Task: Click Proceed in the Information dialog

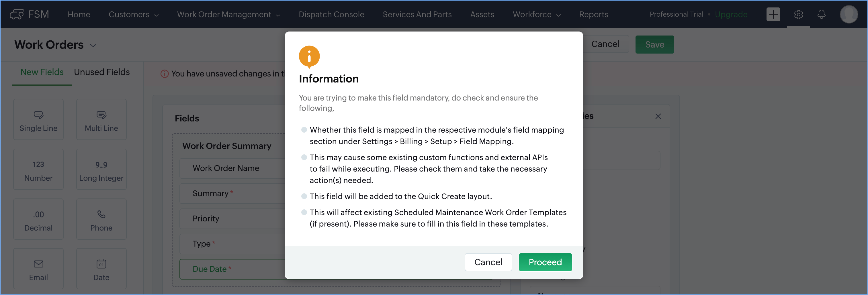Action: click(545, 262)
